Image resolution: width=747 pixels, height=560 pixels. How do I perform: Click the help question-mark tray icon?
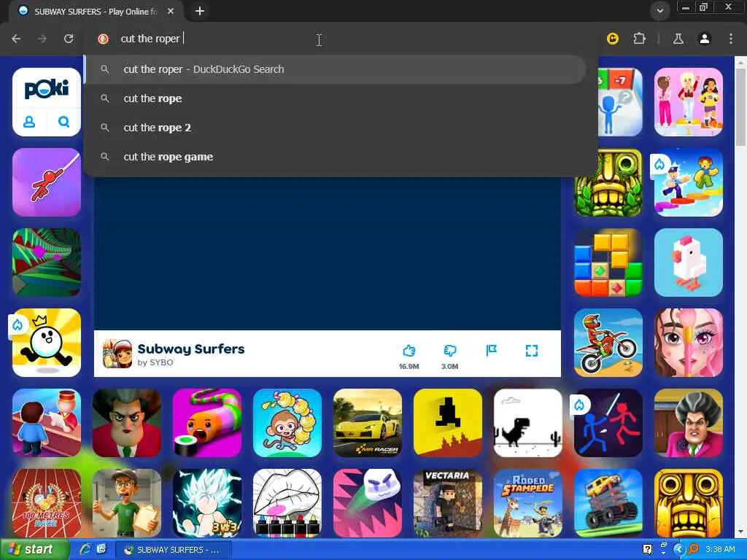coord(647,549)
